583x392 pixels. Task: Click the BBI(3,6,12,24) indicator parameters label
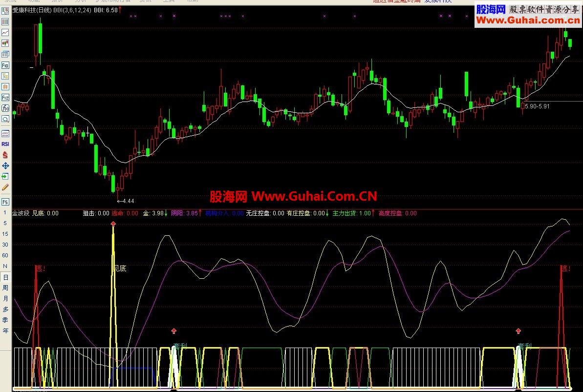(x=72, y=10)
